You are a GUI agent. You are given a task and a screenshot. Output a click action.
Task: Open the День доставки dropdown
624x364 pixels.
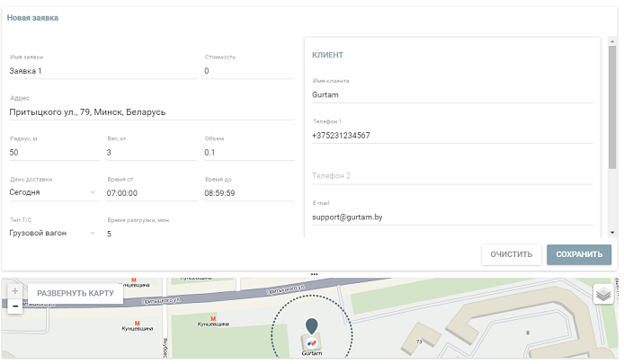(x=53, y=192)
